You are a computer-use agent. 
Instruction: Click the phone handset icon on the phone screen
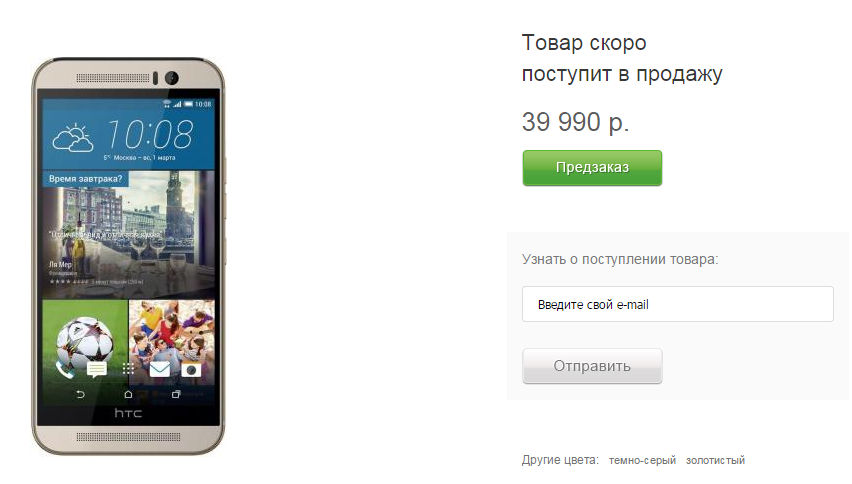click(64, 370)
